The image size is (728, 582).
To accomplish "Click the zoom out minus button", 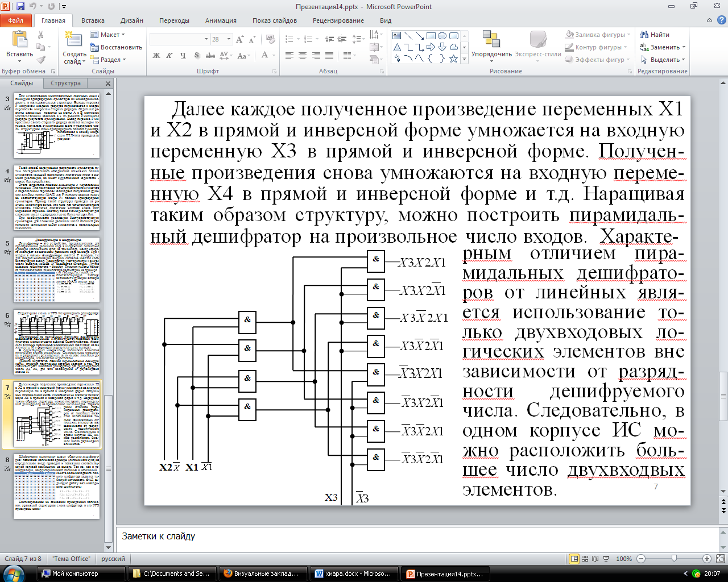I will [641, 559].
